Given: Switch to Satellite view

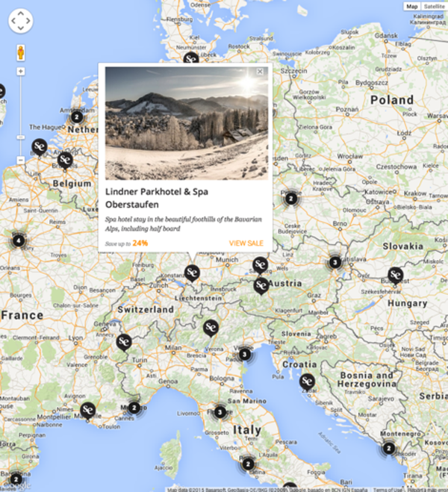Looking at the screenshot, I should (434, 6).
